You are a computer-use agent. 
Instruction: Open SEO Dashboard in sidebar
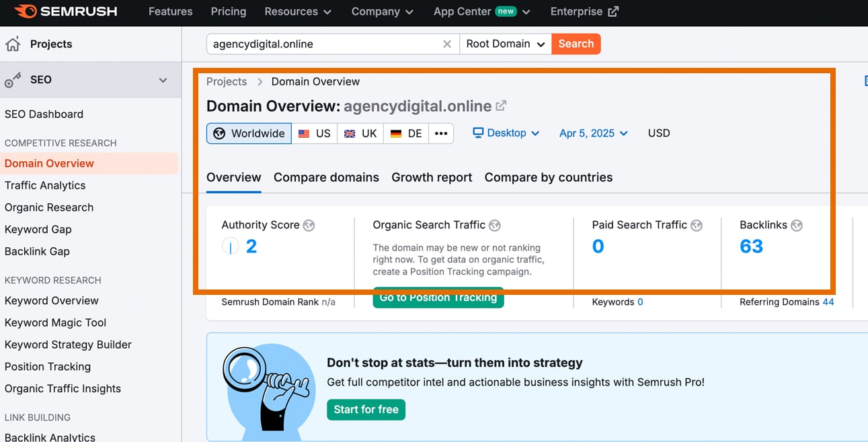click(x=44, y=114)
